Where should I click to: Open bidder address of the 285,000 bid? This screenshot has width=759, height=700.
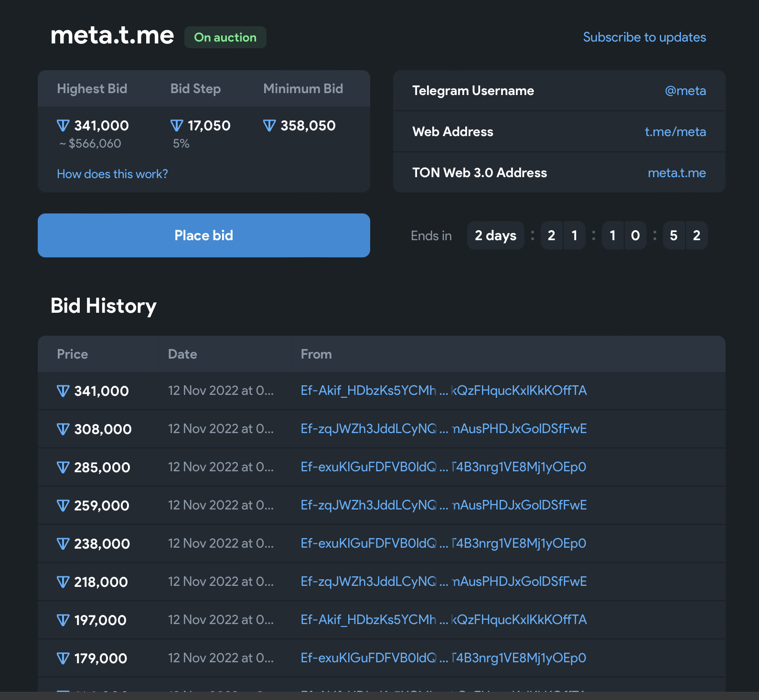pos(444,467)
